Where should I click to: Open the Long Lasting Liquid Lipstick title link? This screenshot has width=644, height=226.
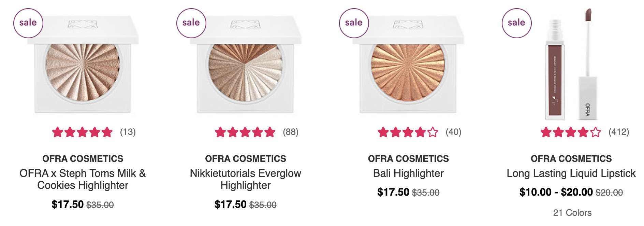(x=571, y=173)
